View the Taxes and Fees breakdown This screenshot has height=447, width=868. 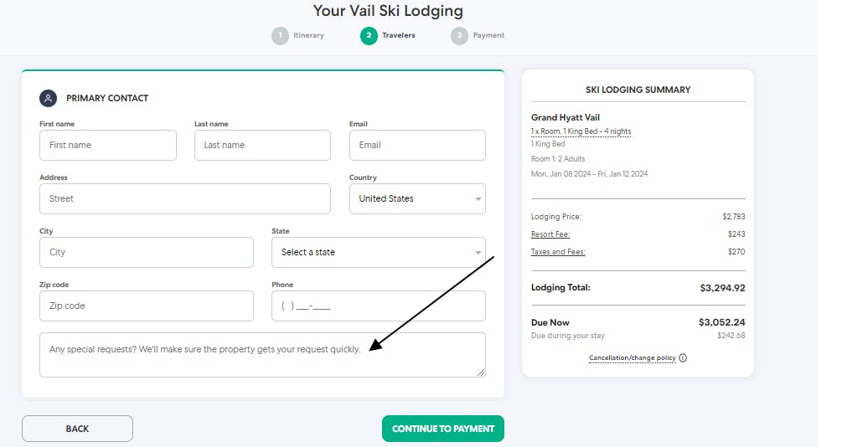pos(558,252)
